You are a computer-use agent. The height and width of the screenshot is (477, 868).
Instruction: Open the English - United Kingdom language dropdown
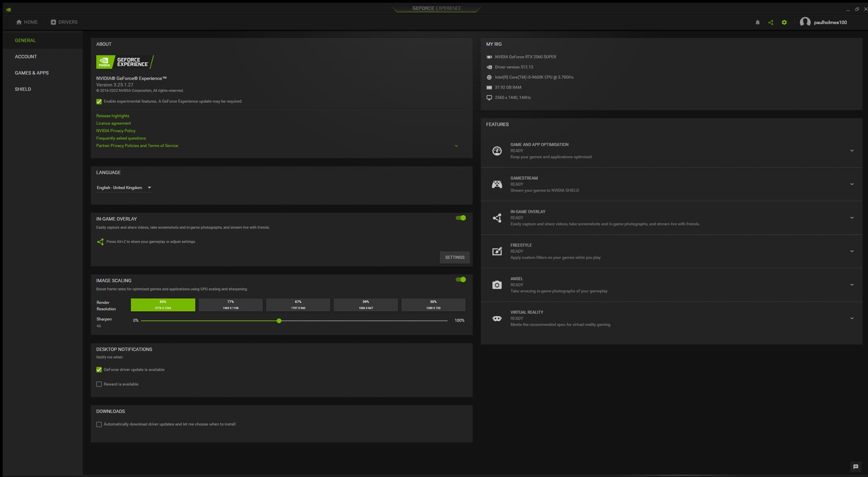click(124, 188)
